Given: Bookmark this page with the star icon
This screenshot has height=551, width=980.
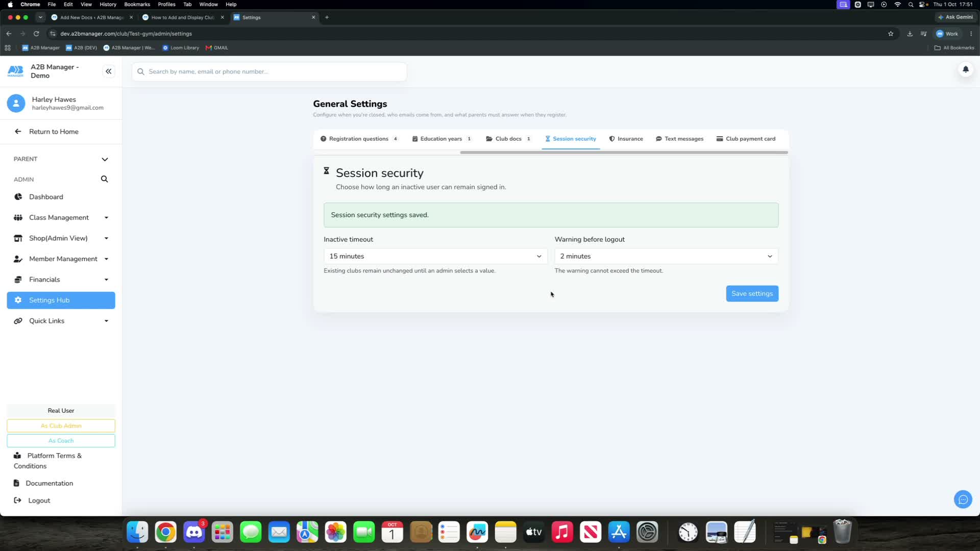Looking at the screenshot, I should (x=891, y=34).
